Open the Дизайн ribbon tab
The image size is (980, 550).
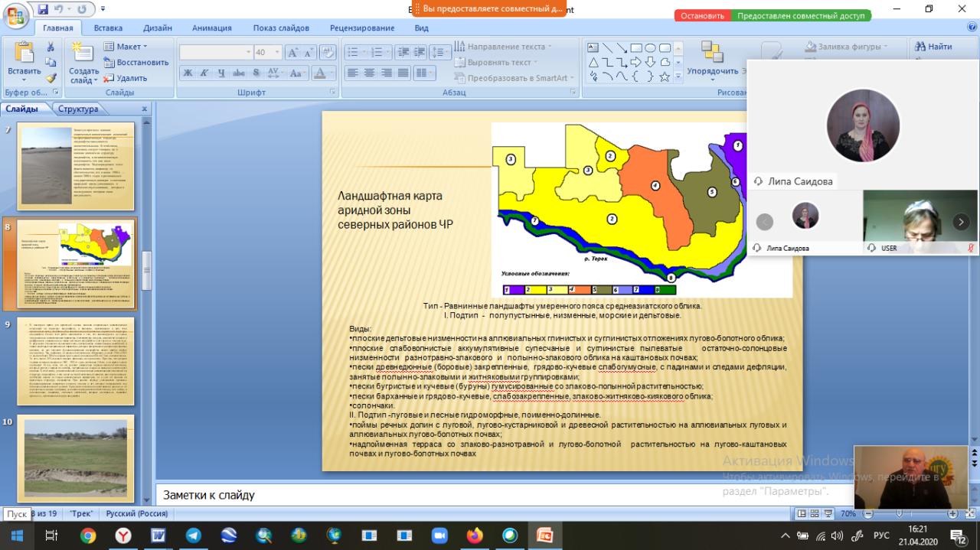pos(157,28)
